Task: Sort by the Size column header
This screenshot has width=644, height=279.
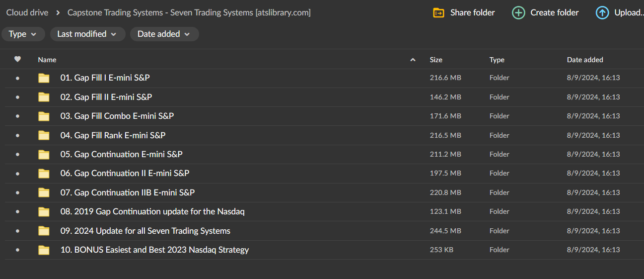Action: coord(436,60)
